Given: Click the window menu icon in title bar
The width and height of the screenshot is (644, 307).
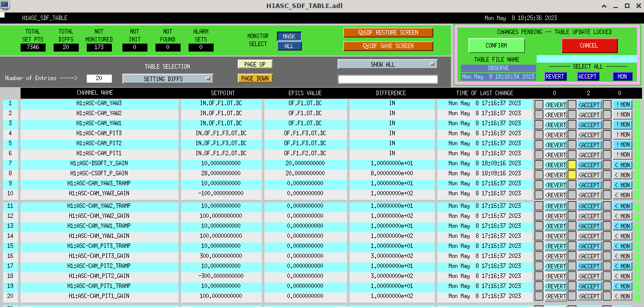Looking at the screenshot, I should [5, 5].
